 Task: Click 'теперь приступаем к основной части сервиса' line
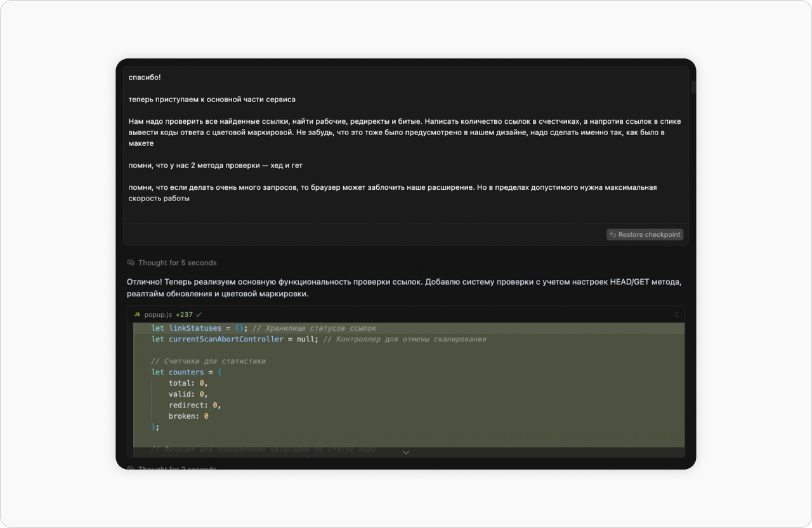[212, 100]
